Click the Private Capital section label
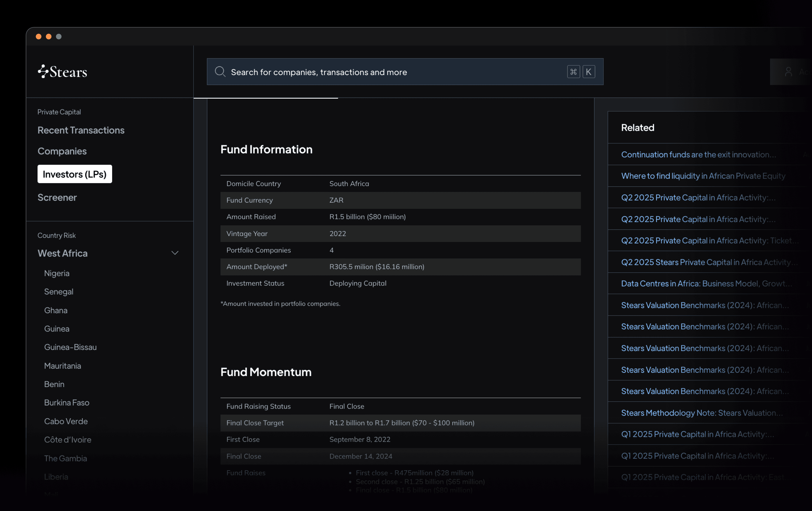The width and height of the screenshot is (812, 511). pos(59,112)
